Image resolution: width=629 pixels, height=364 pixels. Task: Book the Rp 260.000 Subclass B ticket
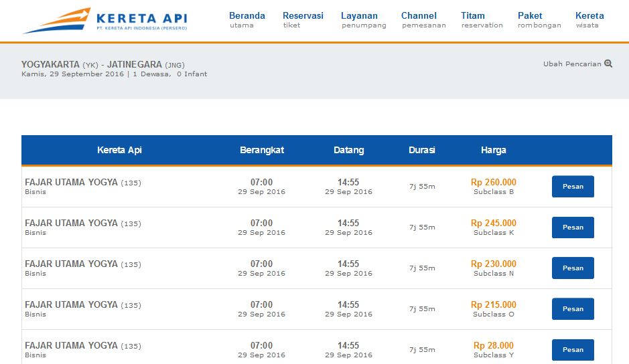[573, 187]
